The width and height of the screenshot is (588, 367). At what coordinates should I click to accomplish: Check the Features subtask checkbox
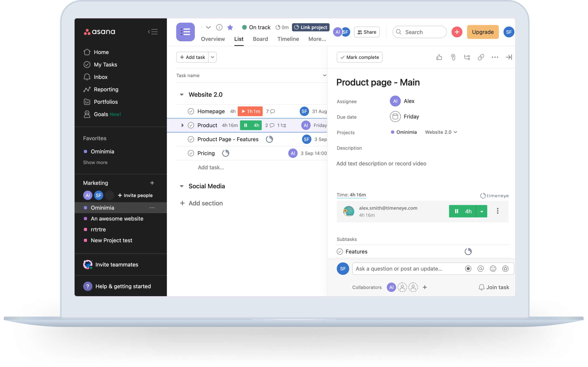pyautogui.click(x=340, y=252)
